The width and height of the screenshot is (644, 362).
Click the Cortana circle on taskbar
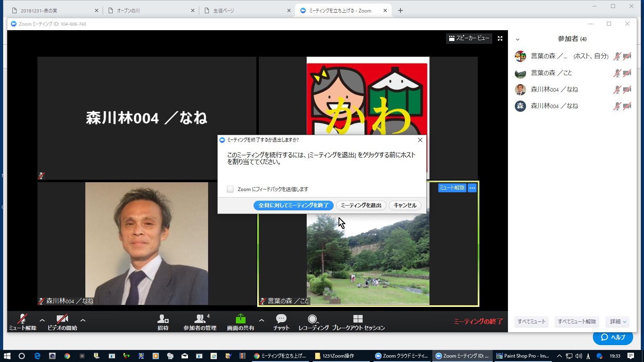coord(22,356)
